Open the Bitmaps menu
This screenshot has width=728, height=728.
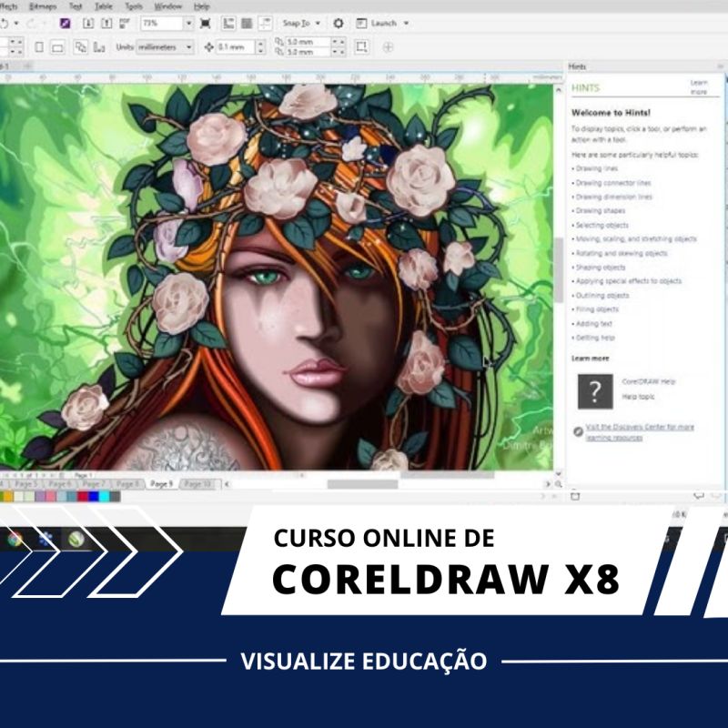(x=43, y=6)
